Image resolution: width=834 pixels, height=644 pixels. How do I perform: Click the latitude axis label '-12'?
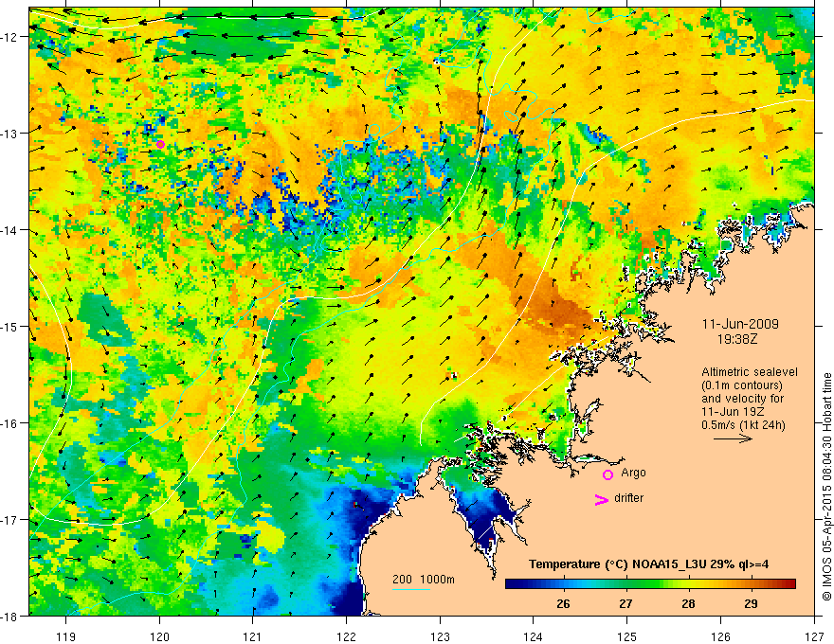(11, 37)
